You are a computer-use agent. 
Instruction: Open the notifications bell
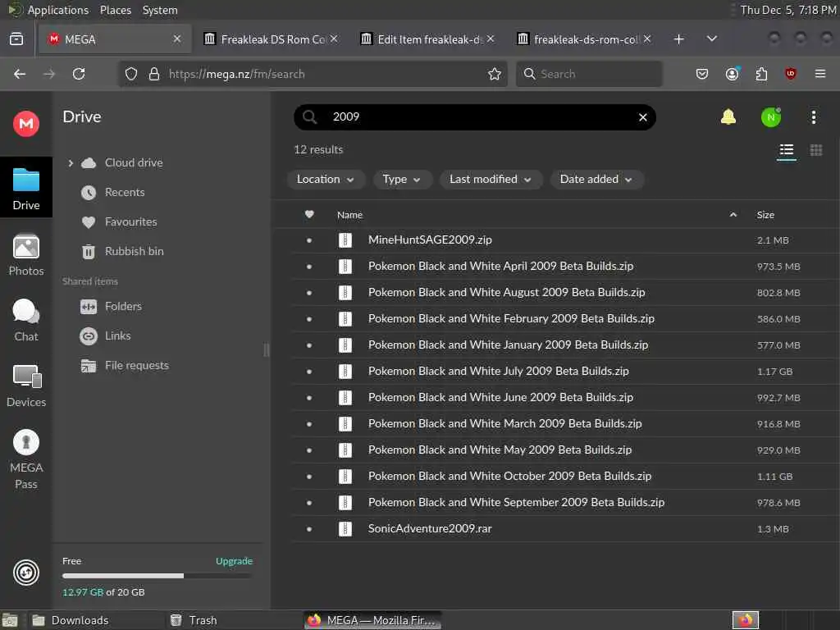[728, 116]
